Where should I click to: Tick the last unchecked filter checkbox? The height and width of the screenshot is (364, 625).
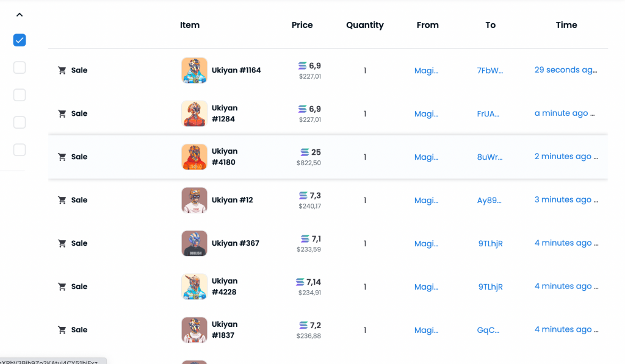point(20,150)
